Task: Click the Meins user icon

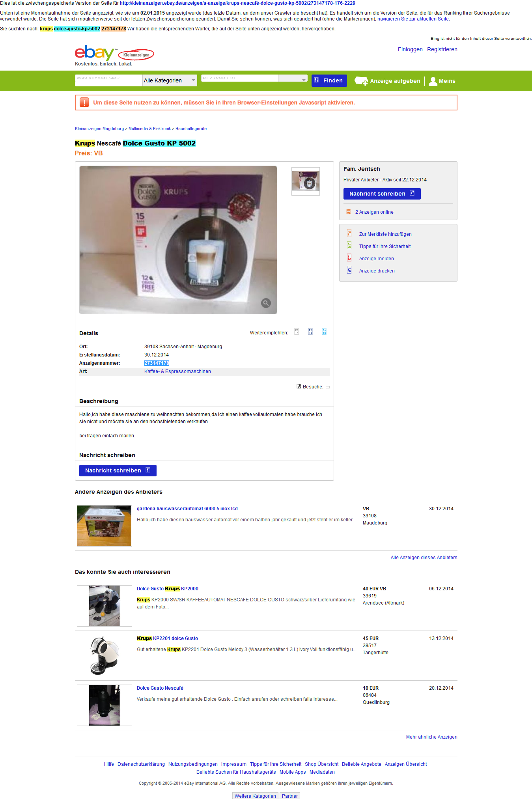Action: (x=433, y=81)
